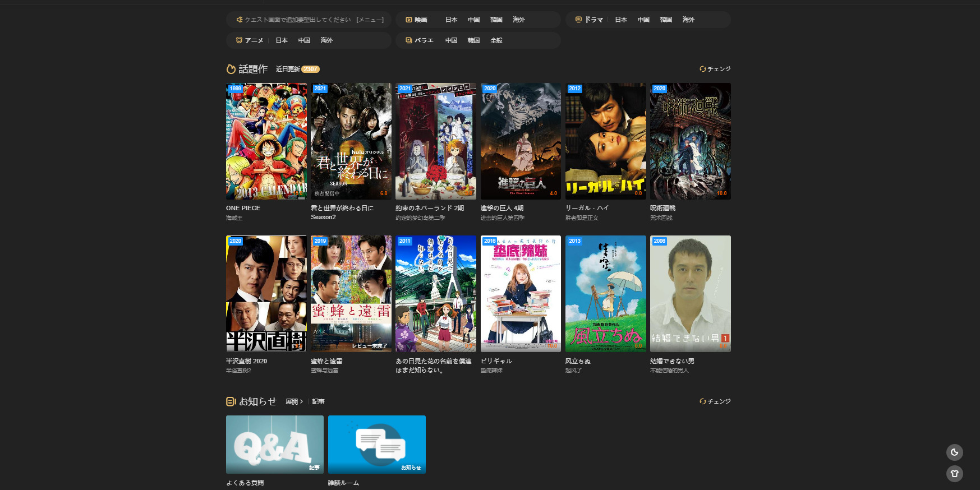Open 蜜蜂と遠雷 poster
980x490 pixels.
(x=351, y=294)
